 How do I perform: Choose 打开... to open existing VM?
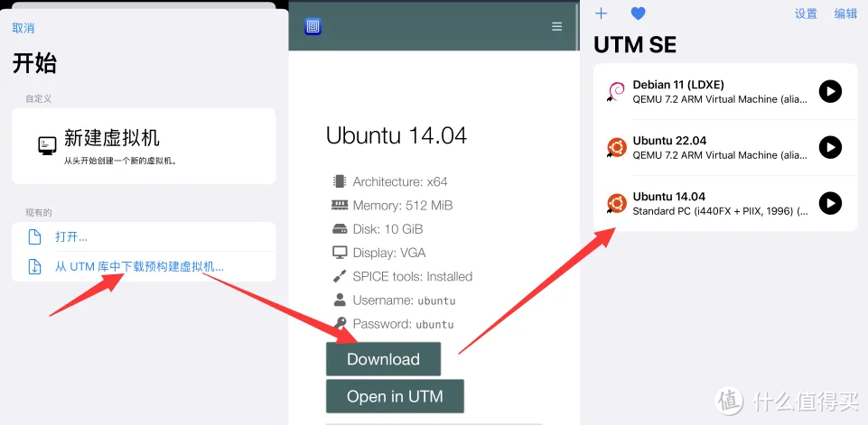pyautogui.click(x=144, y=236)
